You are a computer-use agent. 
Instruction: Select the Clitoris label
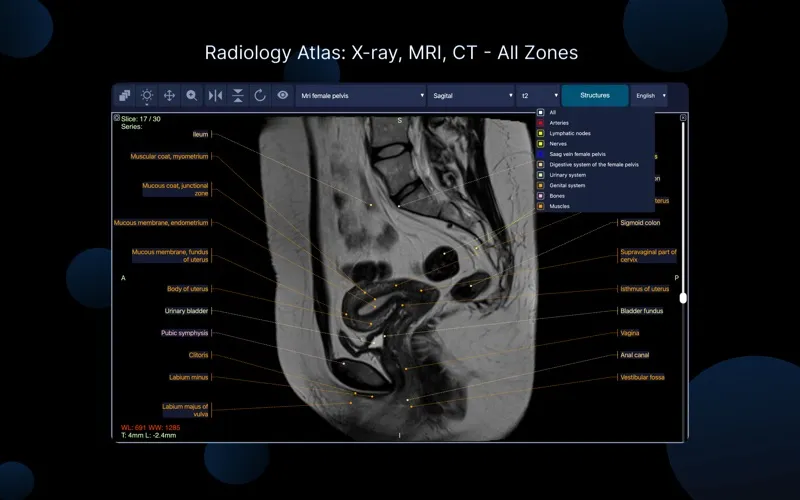tap(198, 355)
